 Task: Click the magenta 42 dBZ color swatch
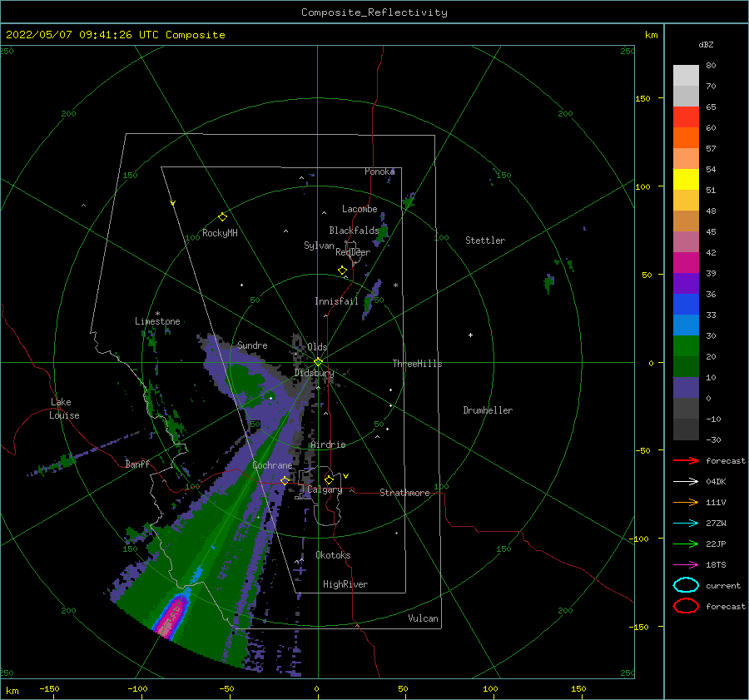pos(686,262)
